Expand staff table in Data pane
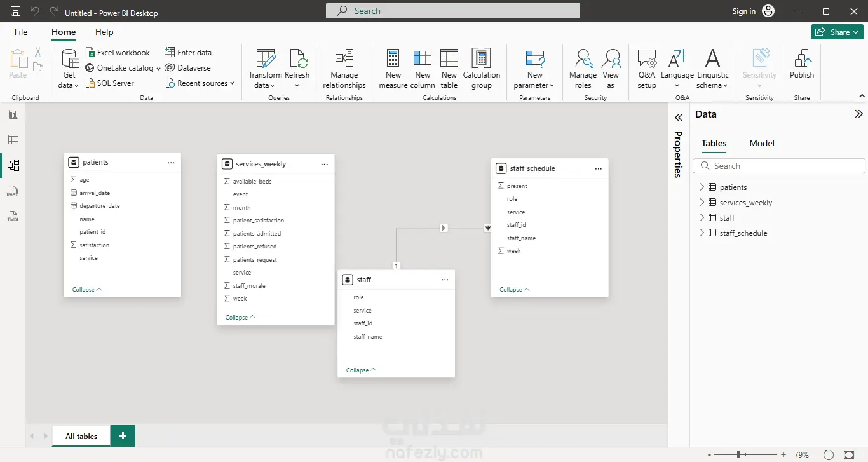Image resolution: width=868 pixels, height=462 pixels. point(702,217)
